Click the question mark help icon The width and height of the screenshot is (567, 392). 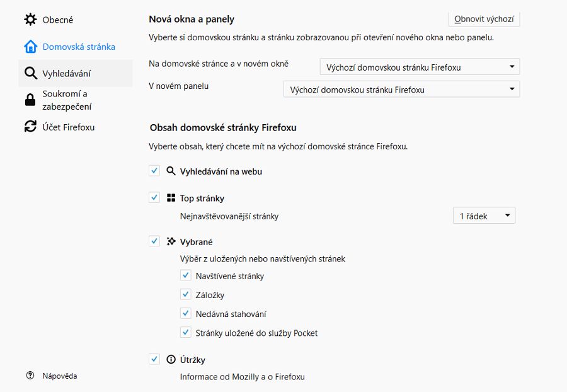point(30,376)
